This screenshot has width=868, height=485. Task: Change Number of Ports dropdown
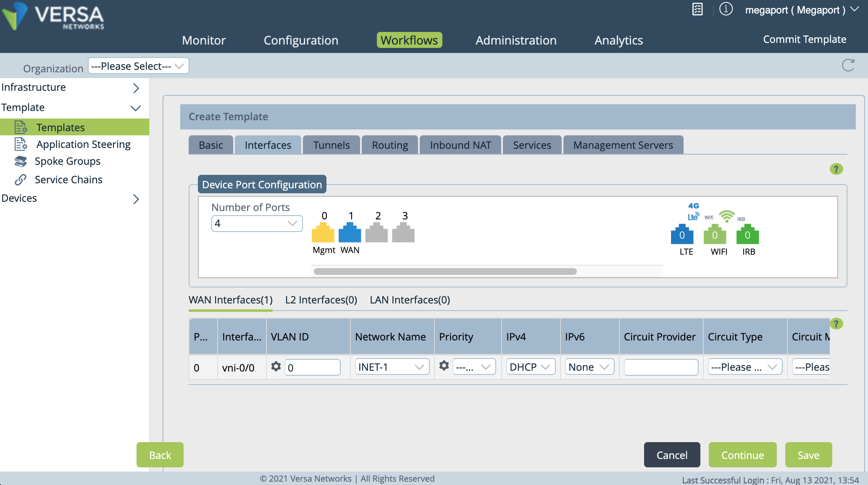click(257, 223)
